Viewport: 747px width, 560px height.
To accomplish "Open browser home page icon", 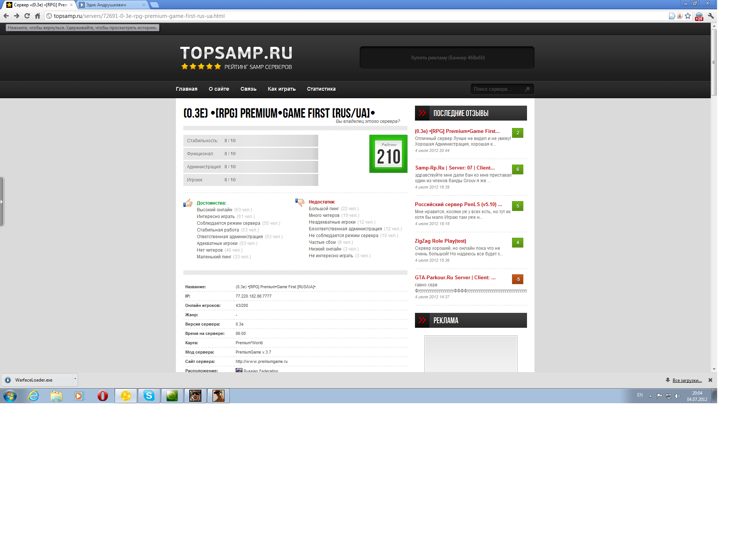I will [x=37, y=16].
